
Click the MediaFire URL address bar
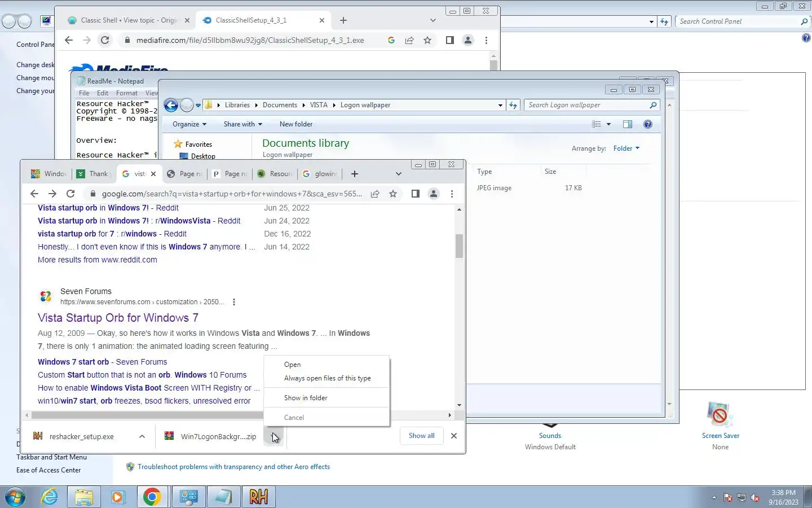coord(250,40)
